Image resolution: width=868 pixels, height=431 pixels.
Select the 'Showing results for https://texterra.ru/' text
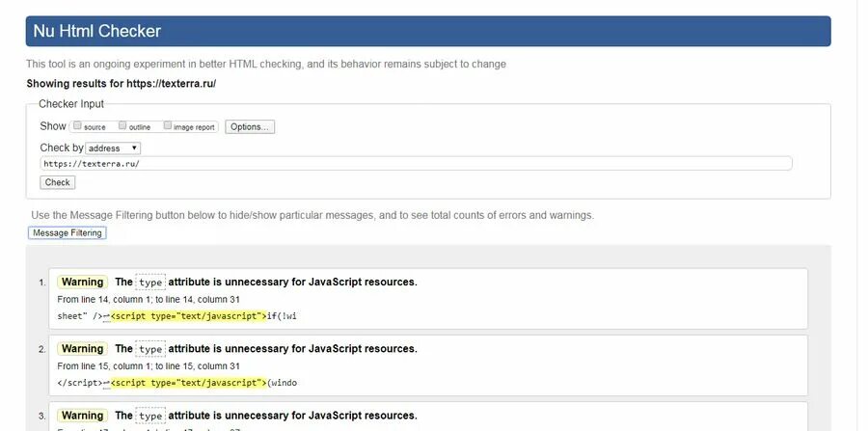pos(122,84)
